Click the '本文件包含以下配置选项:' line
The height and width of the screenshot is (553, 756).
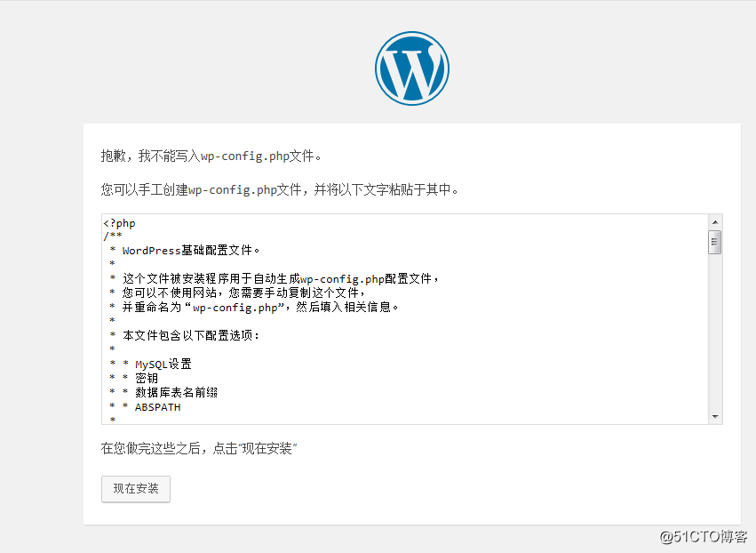point(191,335)
